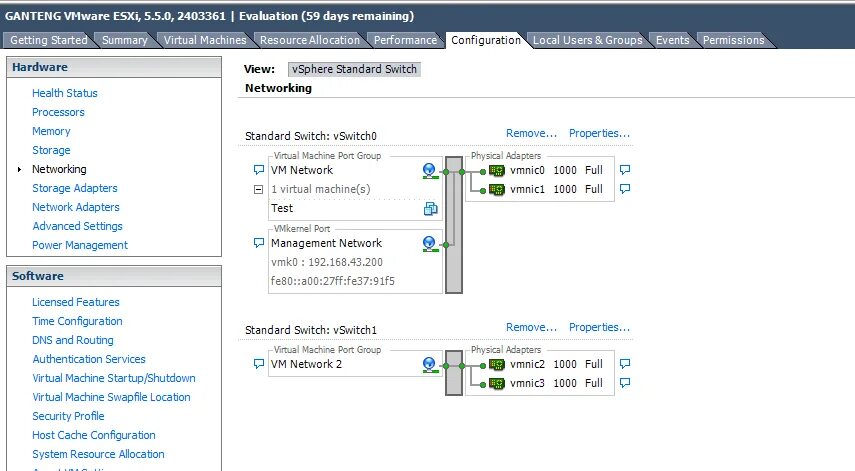Open the info bubble beside vmnic0
This screenshot has width=855, height=471.
625,170
